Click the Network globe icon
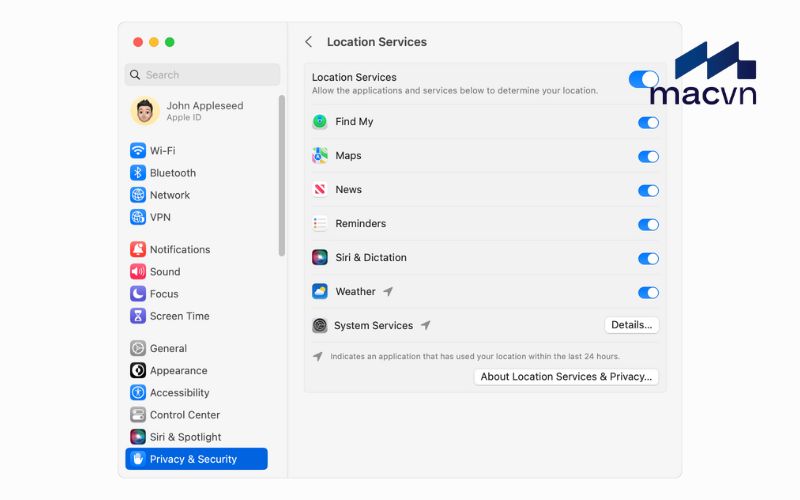This screenshot has height=500, width=800. point(138,195)
